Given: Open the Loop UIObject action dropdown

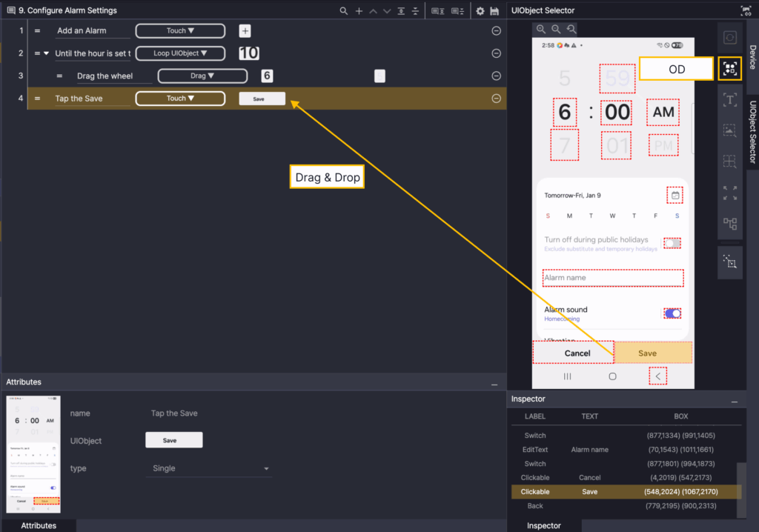Looking at the screenshot, I should click(180, 53).
